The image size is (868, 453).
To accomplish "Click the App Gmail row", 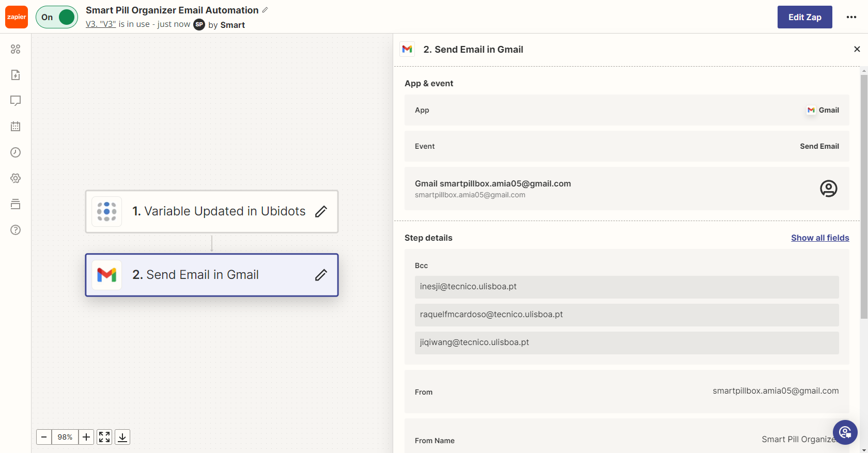I will [627, 110].
